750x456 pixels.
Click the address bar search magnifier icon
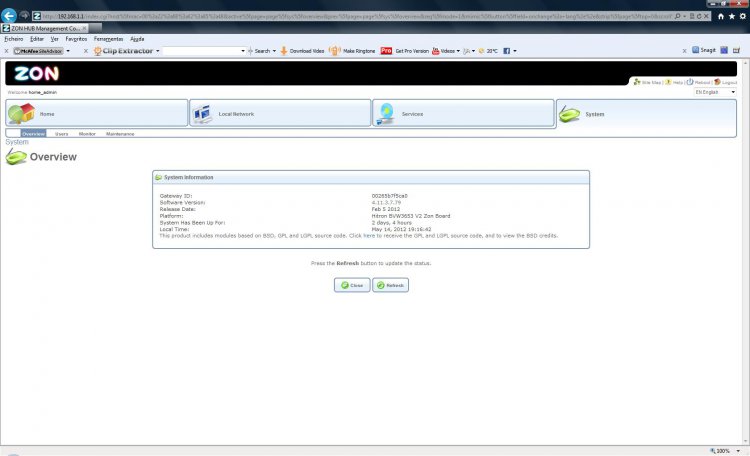677,16
